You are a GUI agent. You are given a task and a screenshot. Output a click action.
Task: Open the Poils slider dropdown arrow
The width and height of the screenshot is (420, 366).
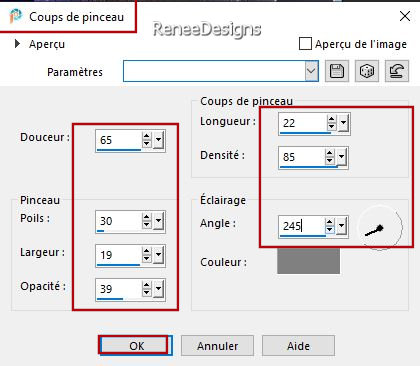coord(159,221)
